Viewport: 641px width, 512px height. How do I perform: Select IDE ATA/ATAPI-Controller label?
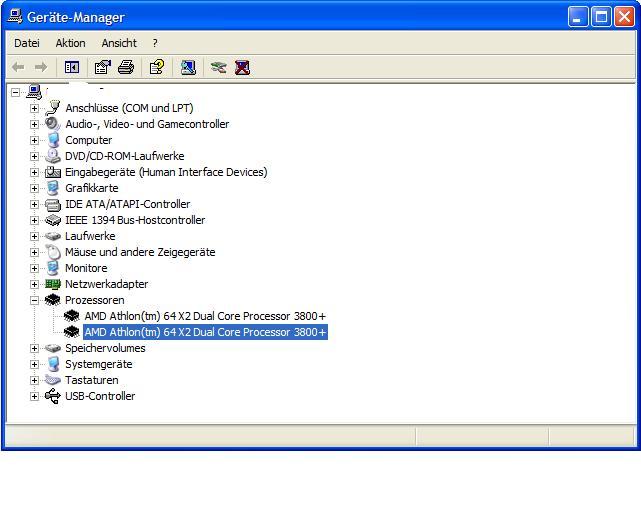click(128, 204)
